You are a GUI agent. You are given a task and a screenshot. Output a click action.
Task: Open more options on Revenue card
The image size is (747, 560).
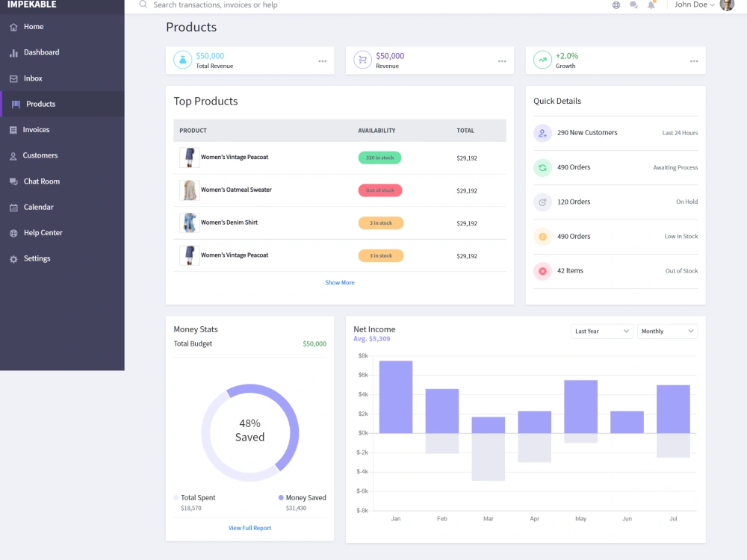502,61
